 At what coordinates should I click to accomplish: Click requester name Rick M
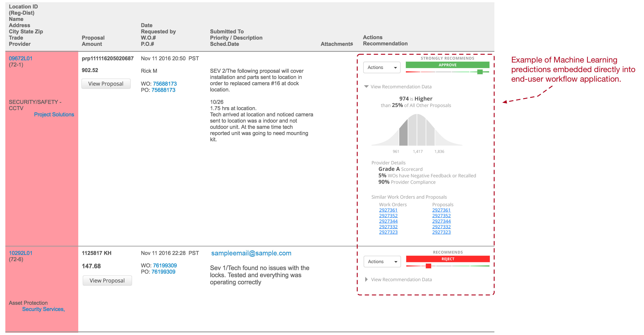(149, 71)
